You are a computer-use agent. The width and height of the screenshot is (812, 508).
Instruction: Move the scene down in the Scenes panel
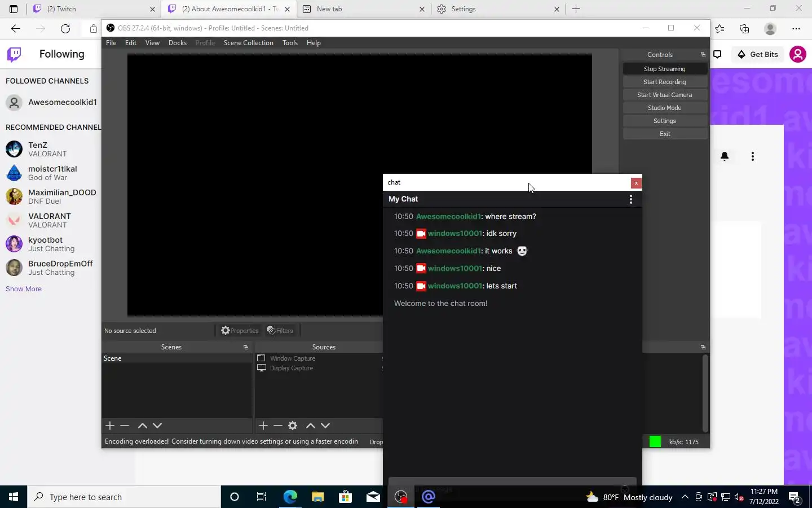[x=157, y=426]
